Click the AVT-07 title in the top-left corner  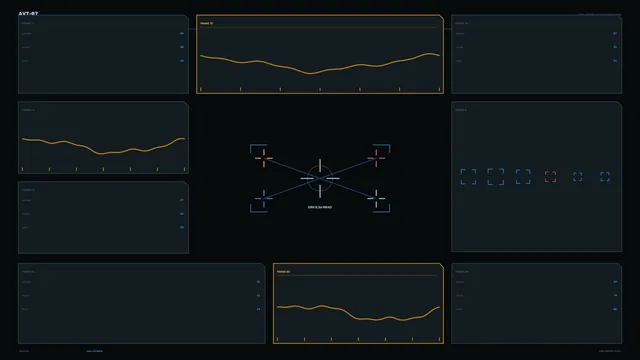tap(28, 13)
